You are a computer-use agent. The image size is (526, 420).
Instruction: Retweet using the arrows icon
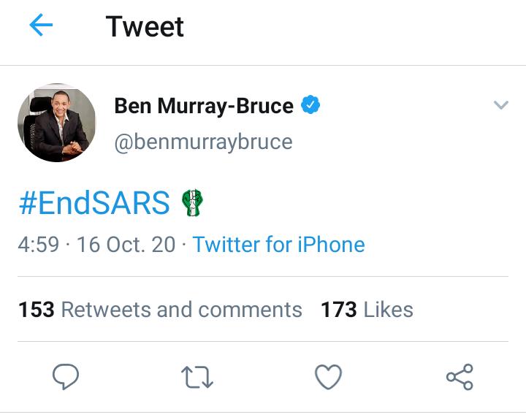point(197,377)
